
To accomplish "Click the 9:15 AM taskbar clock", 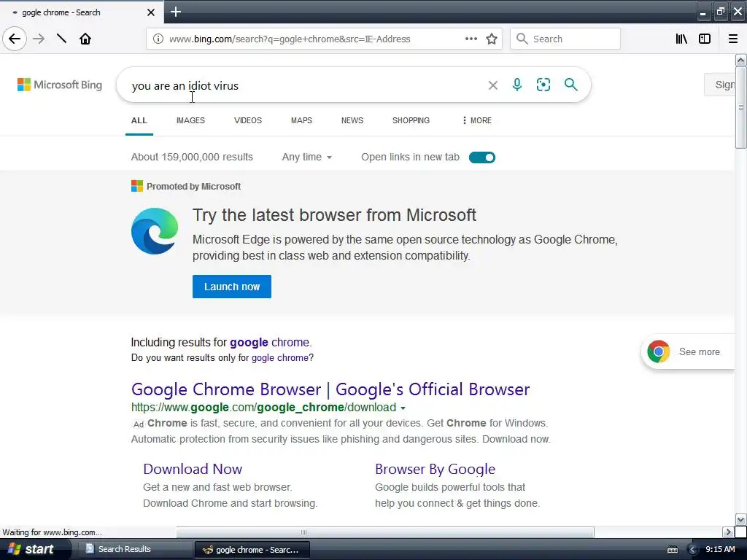I will [x=720, y=549].
